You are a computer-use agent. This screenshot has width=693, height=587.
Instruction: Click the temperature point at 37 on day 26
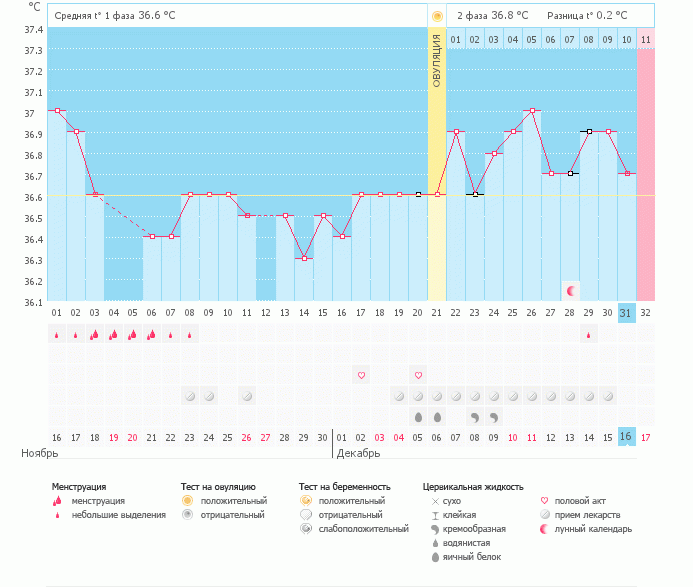pos(532,110)
